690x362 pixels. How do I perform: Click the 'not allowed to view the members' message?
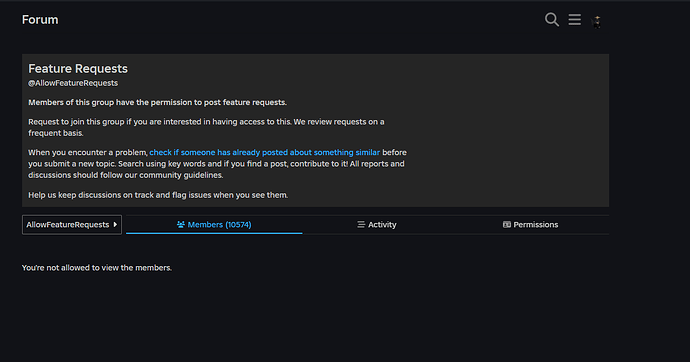pos(97,267)
